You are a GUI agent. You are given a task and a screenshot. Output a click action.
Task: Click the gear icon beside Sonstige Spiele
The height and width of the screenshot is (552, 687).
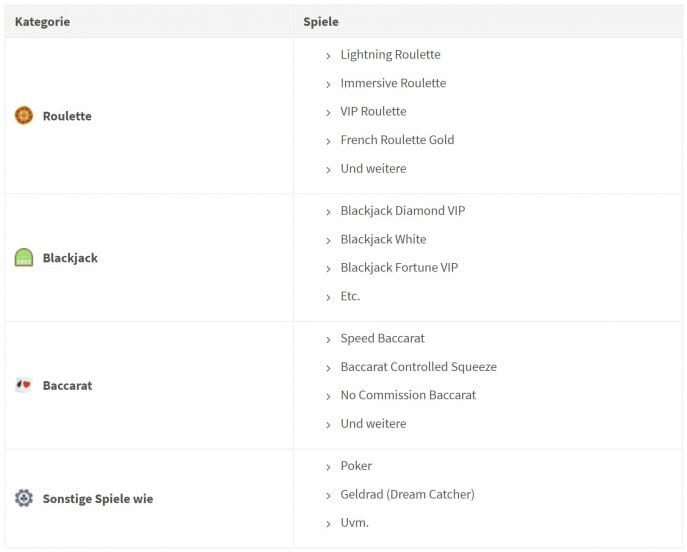click(24, 498)
